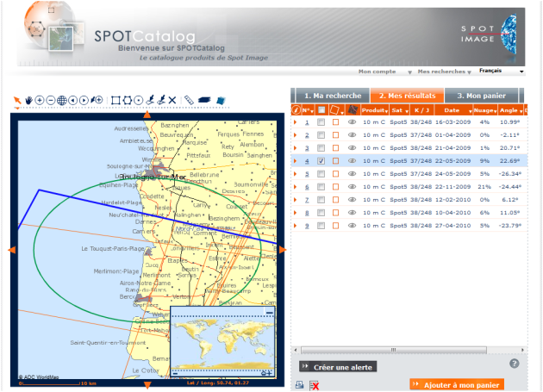Sort by the Sat column header
This screenshot has width=543, height=392.
(x=400, y=110)
